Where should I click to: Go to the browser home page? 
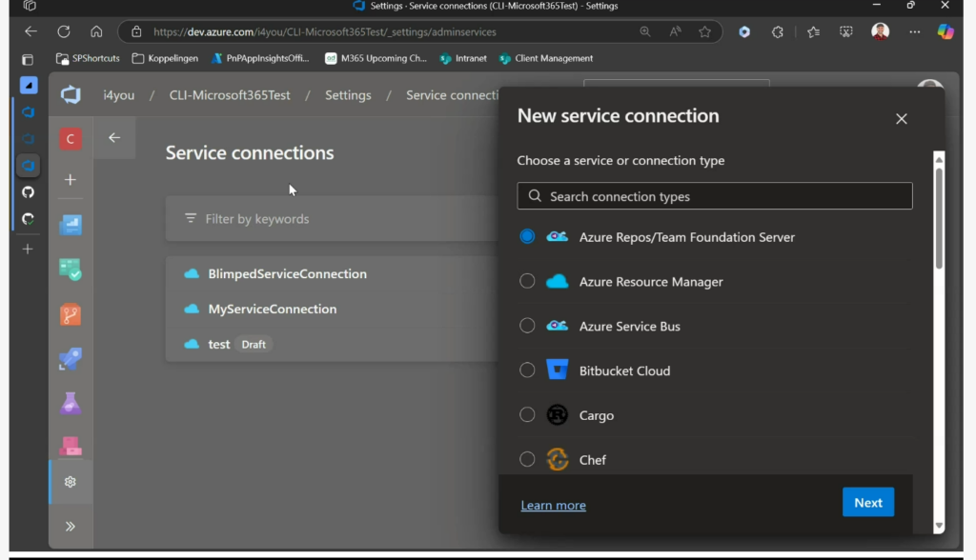point(96,31)
